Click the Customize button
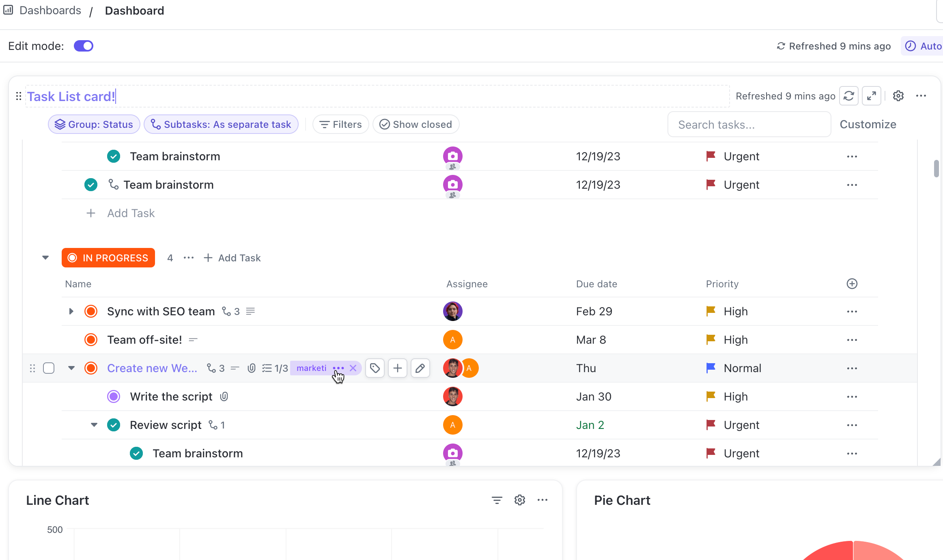The image size is (943, 560). point(868,124)
